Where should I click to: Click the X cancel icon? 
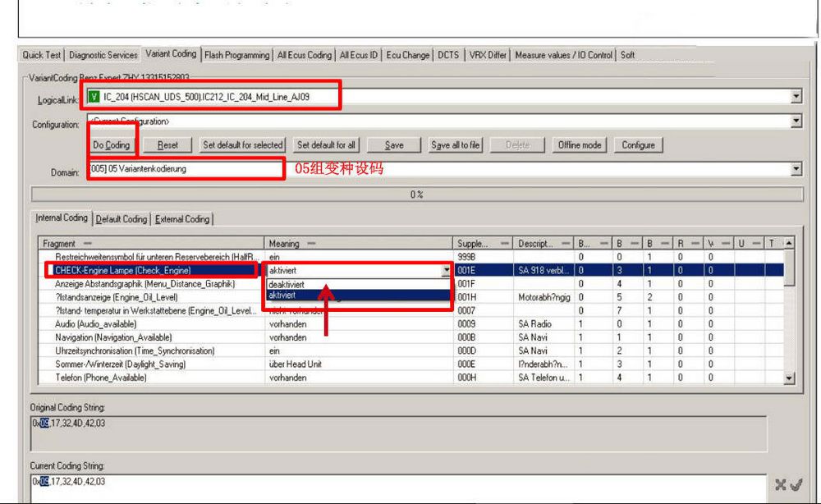(x=780, y=485)
